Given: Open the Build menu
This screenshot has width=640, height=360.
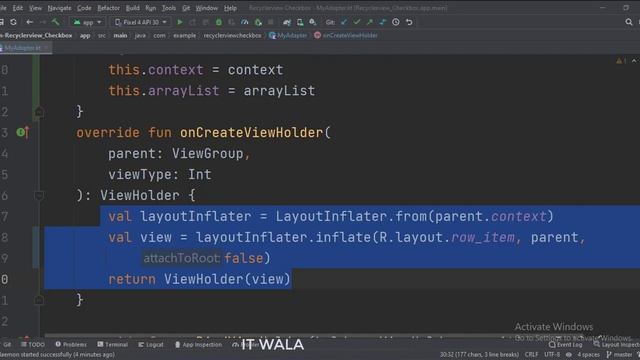Looking at the screenshot, I should (133, 8).
